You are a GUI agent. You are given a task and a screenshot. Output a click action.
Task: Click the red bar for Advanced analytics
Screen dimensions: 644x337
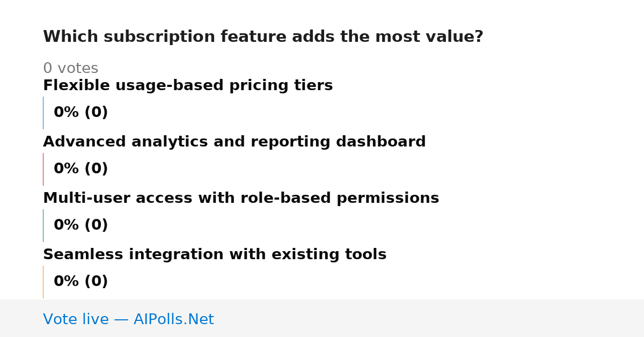pos(43,169)
